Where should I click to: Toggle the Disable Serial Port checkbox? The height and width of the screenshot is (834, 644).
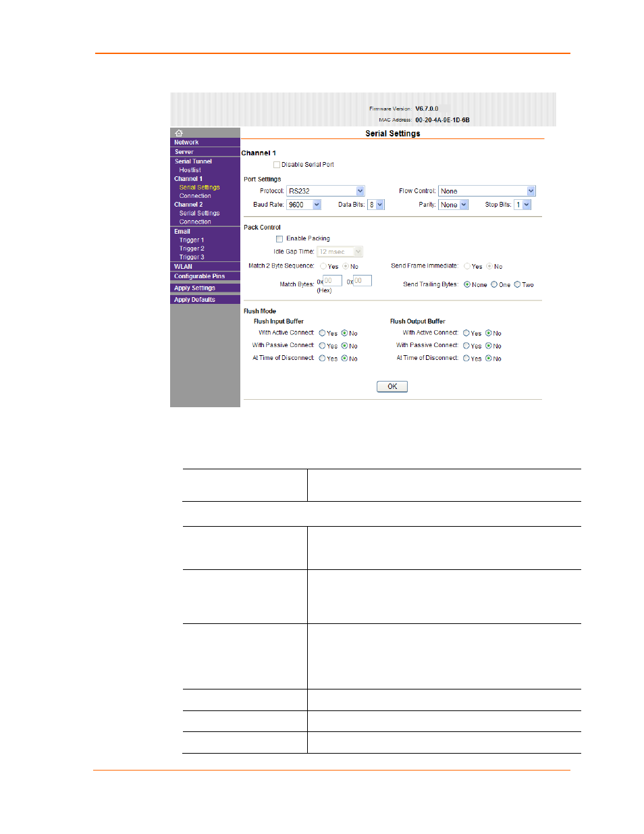pos(277,165)
